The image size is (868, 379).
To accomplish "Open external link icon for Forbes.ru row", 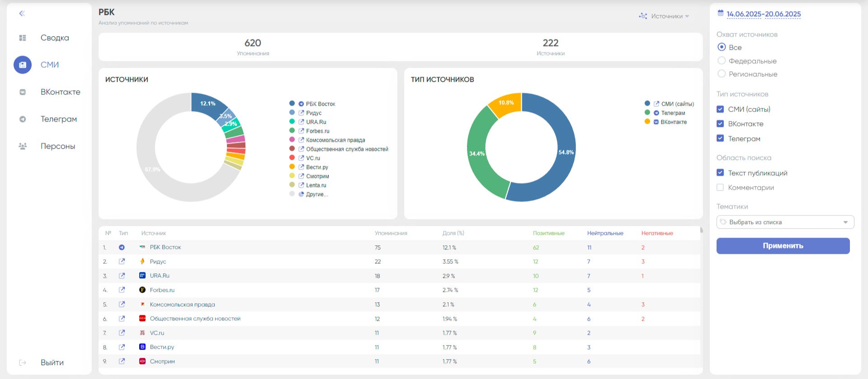I will click(x=122, y=290).
